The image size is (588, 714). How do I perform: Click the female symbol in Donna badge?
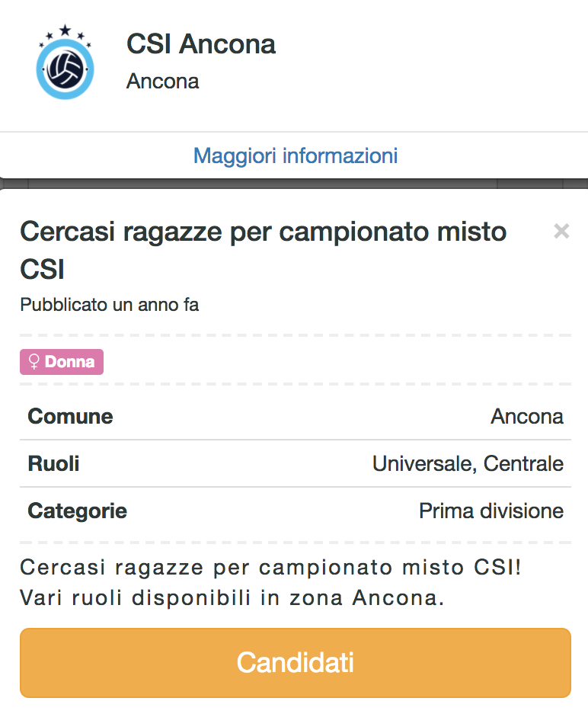(x=34, y=362)
